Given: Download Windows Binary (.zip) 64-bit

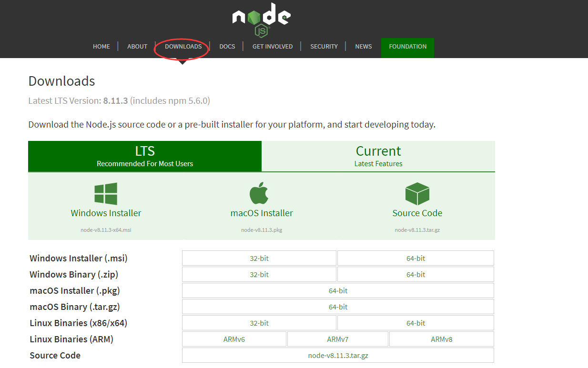Looking at the screenshot, I should [x=416, y=274].
